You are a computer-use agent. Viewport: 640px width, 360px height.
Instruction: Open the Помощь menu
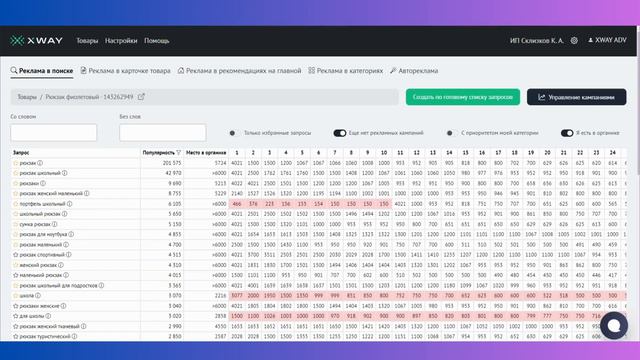(x=156, y=41)
